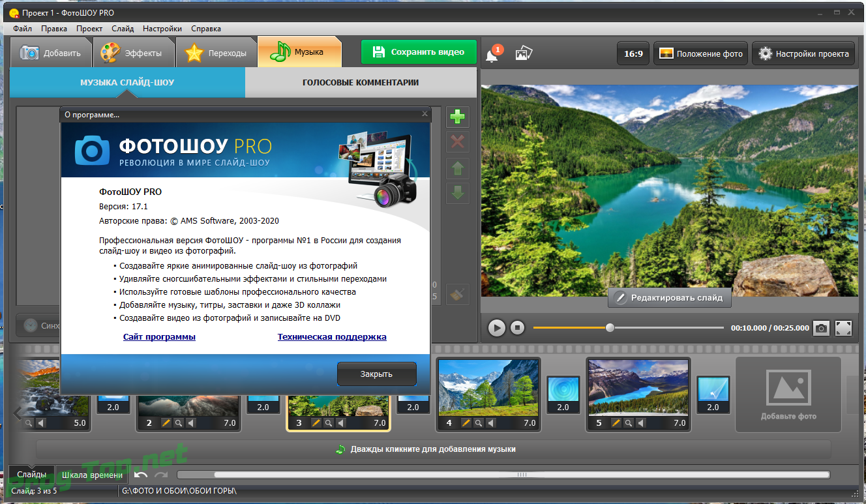
Task: Take a snapshot with the camera icon
Action: [x=822, y=328]
